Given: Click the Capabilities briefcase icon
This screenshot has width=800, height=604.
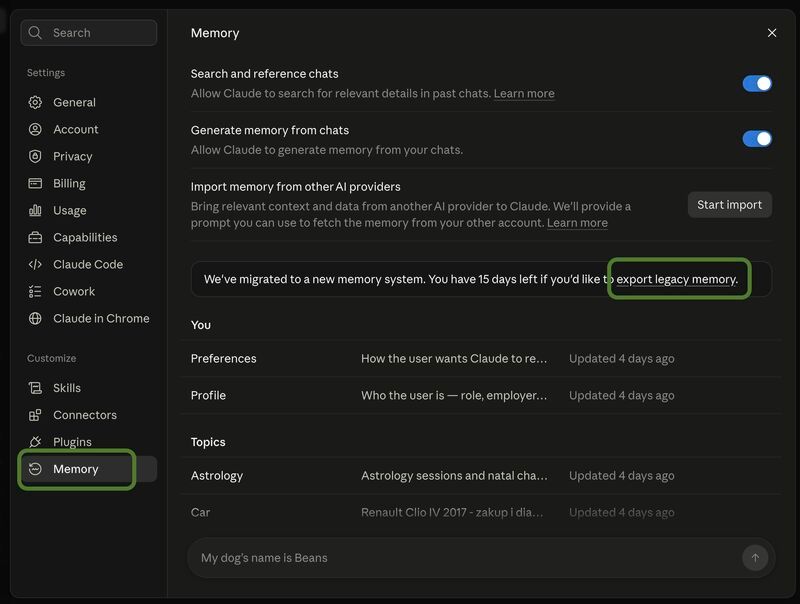Looking at the screenshot, I should [x=35, y=237].
